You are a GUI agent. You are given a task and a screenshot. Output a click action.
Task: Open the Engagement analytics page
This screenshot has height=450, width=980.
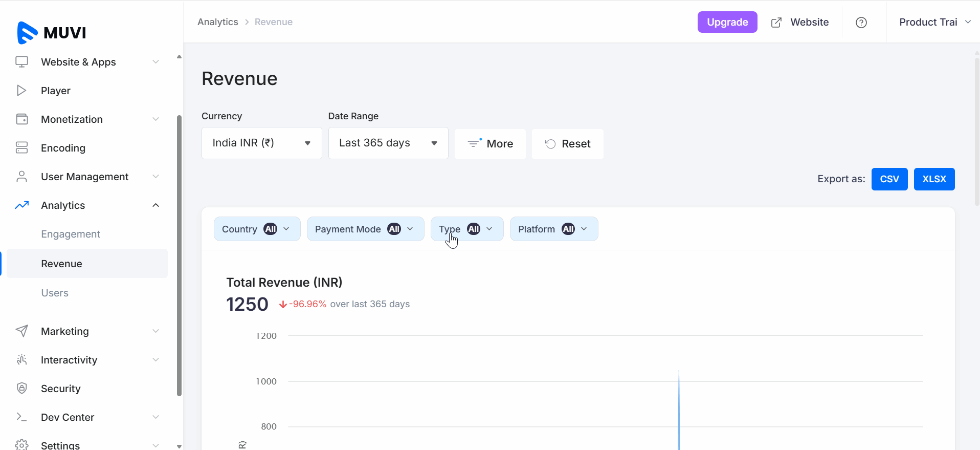pyautogui.click(x=71, y=234)
